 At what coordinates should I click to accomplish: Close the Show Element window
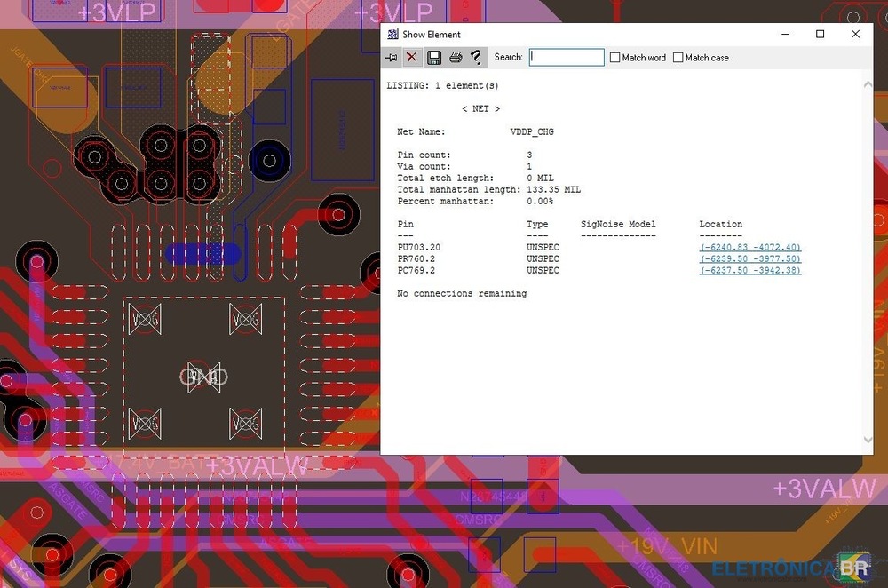pos(855,35)
